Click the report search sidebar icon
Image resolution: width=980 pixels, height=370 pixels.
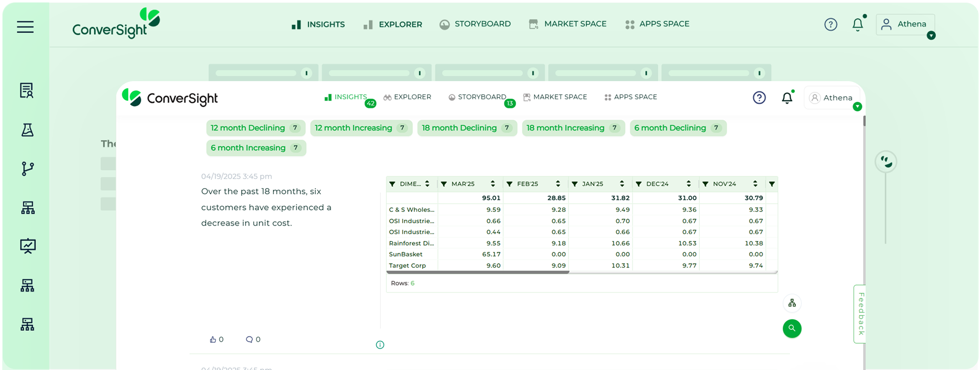(27, 90)
